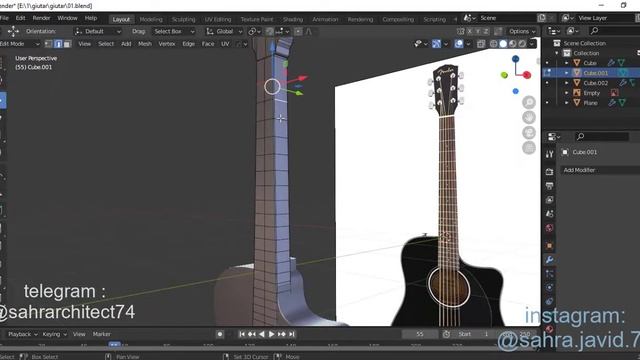
Task: Toggle camera view gizmo button
Action: [529, 133]
